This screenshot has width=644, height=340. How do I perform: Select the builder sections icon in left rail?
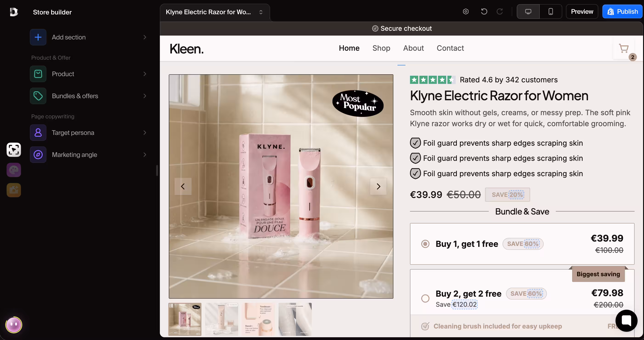(14, 150)
